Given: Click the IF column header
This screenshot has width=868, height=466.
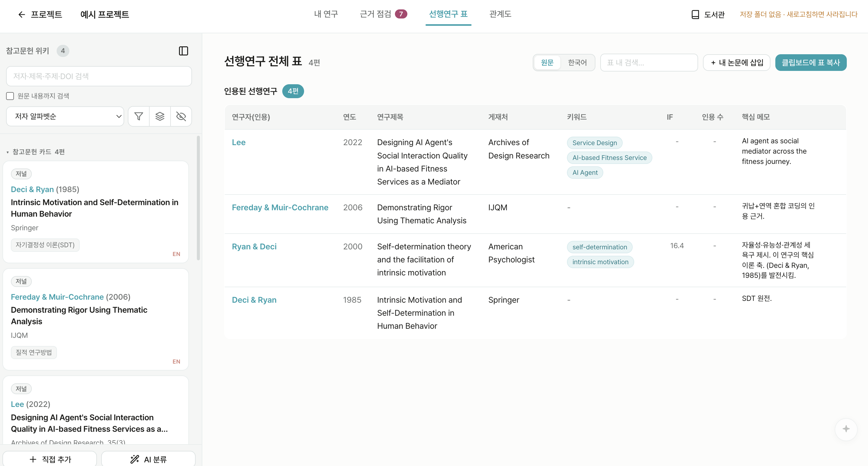Looking at the screenshot, I should click(x=670, y=117).
